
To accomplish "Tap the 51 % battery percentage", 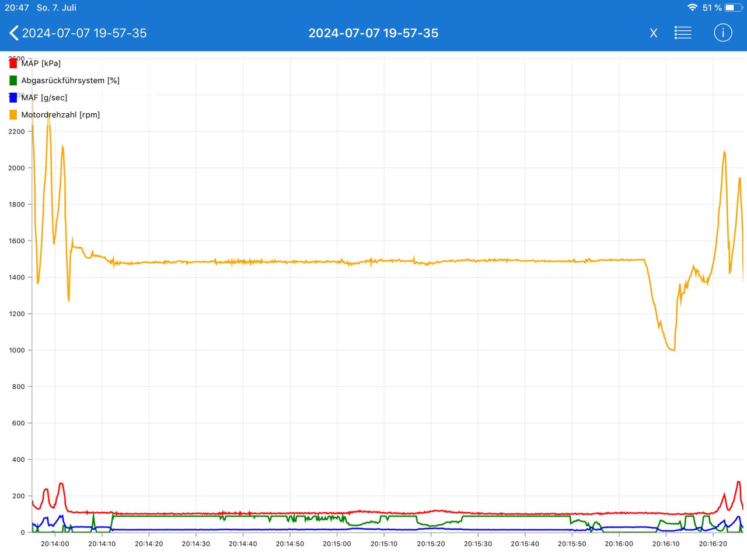I will pyautogui.click(x=712, y=8).
